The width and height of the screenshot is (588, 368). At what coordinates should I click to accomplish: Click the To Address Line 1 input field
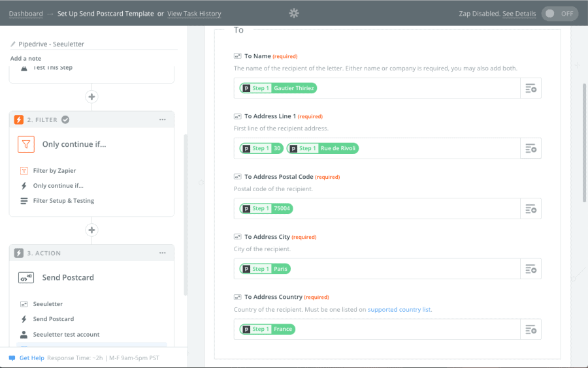(x=377, y=148)
